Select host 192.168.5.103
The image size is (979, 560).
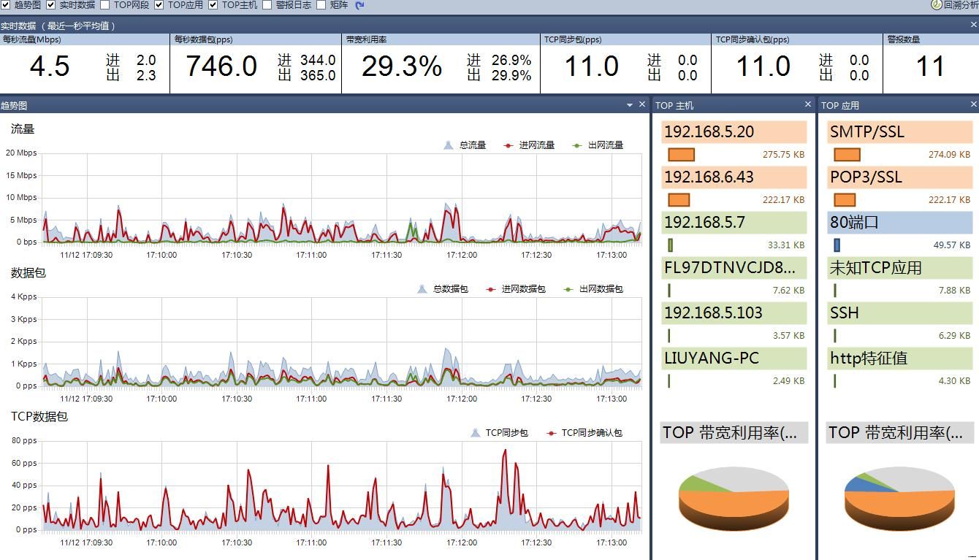point(734,313)
